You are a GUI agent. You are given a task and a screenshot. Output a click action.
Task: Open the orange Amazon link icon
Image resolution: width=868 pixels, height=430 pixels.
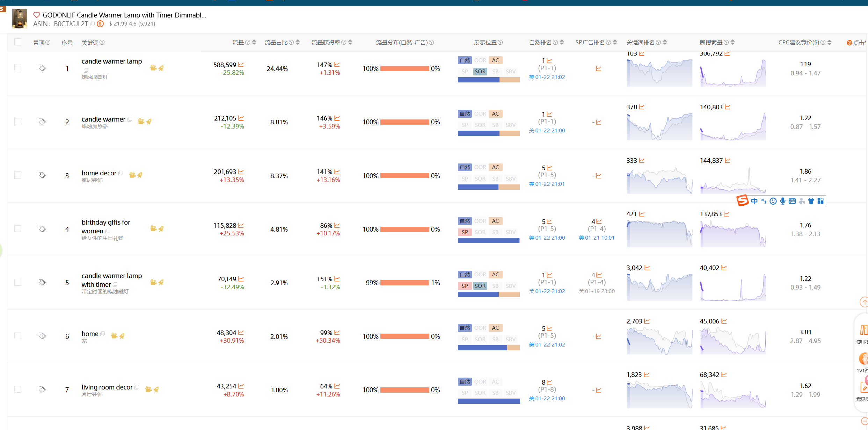(100, 24)
